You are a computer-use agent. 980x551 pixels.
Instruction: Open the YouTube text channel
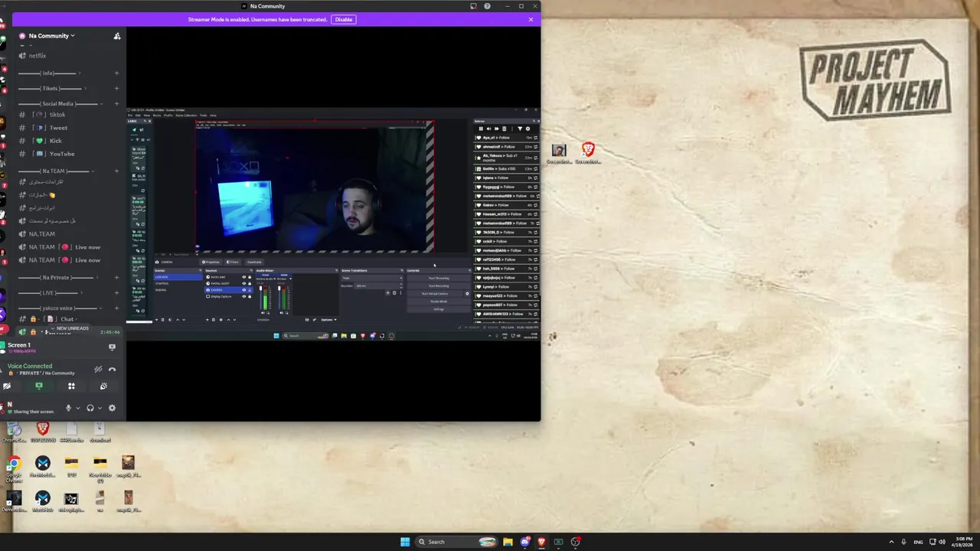click(x=61, y=154)
